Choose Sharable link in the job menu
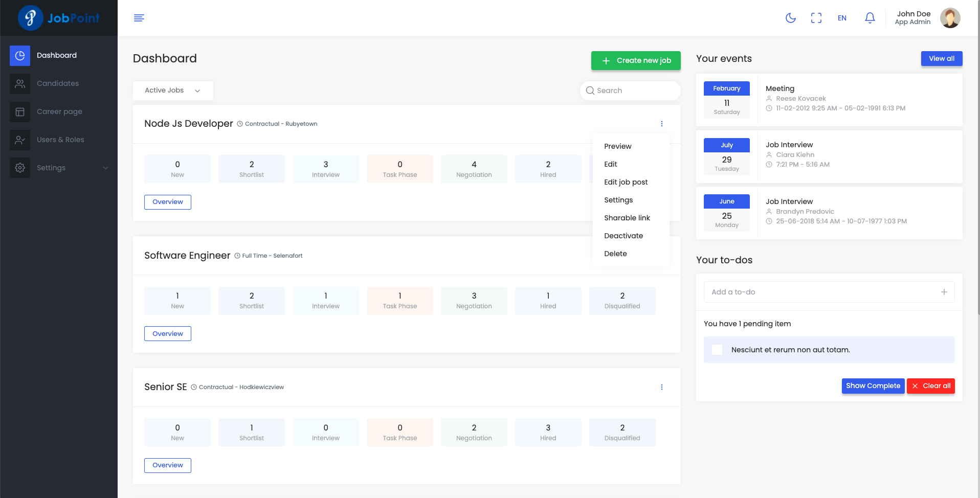 point(627,218)
